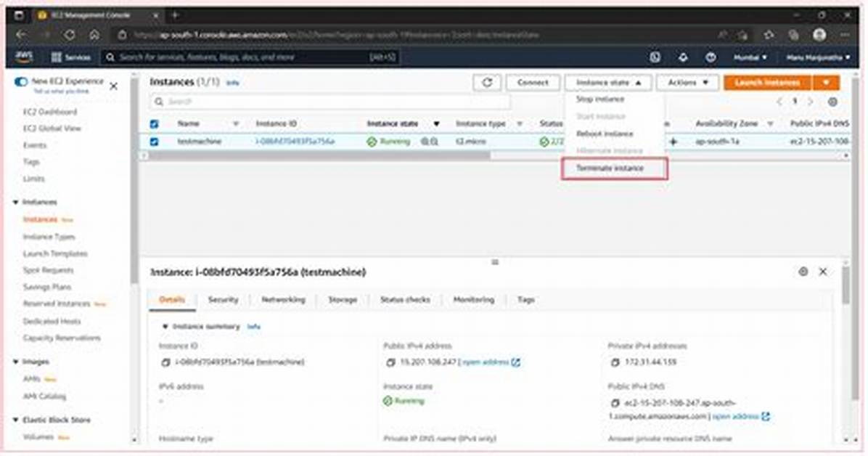This screenshot has height=456, width=868.
Task: Close the New EC2 Experience banner
Action: click(113, 86)
